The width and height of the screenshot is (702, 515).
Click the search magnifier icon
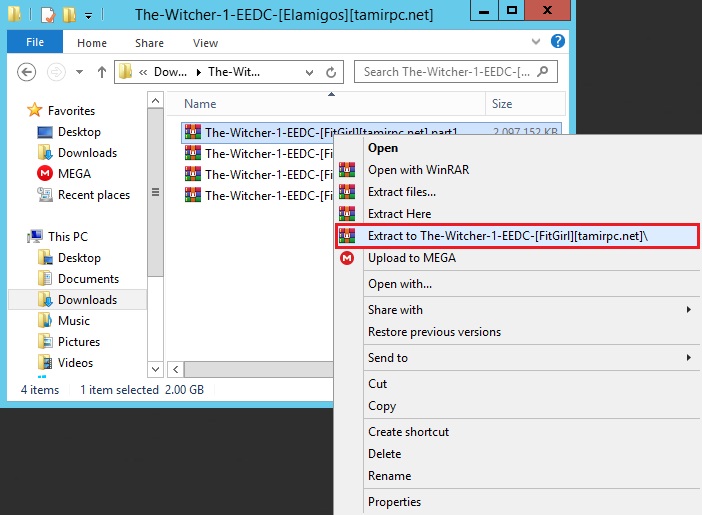click(x=544, y=72)
